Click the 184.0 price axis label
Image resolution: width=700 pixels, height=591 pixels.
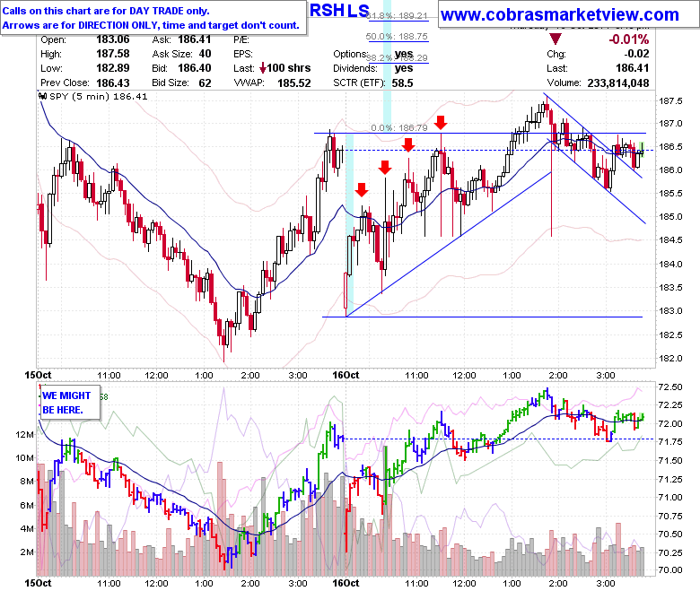pos(670,264)
